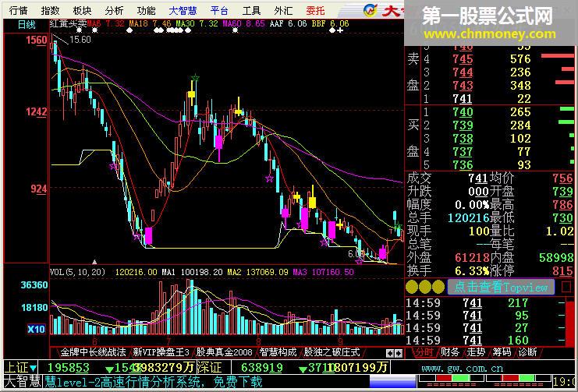Switch to the 股典真金2008 indicator tab

click(224, 352)
